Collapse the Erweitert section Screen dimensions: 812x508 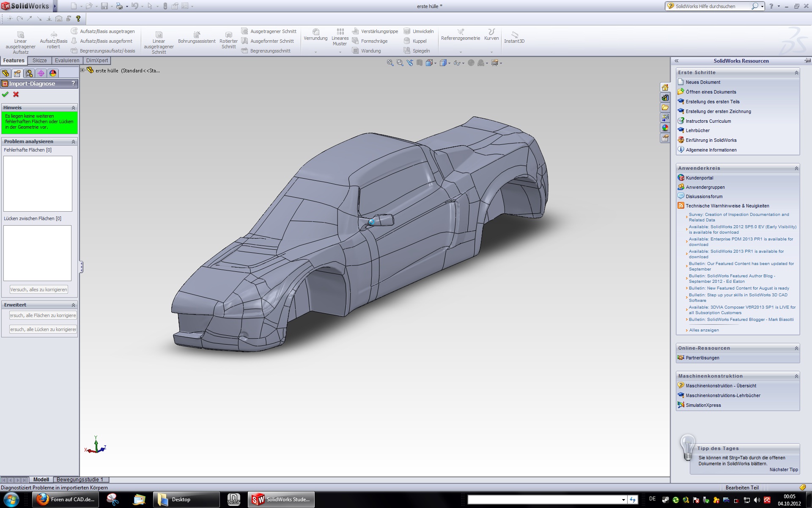coord(73,305)
